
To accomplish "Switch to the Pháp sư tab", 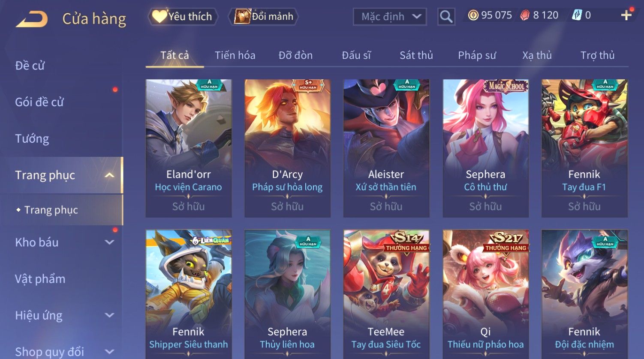I will click(477, 55).
